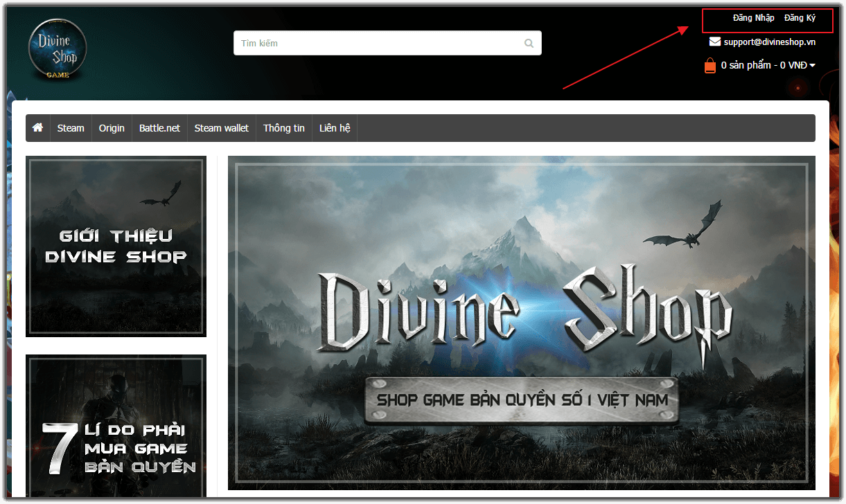Click the '0 sản phẩm - 0 VNĐ' cart text

764,65
